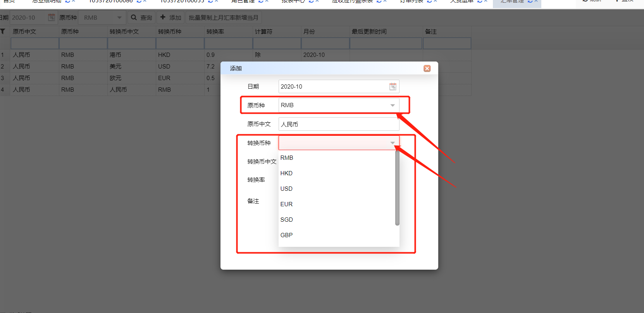Sort by the 月份 column header
The height and width of the screenshot is (313, 644).
tap(325, 32)
